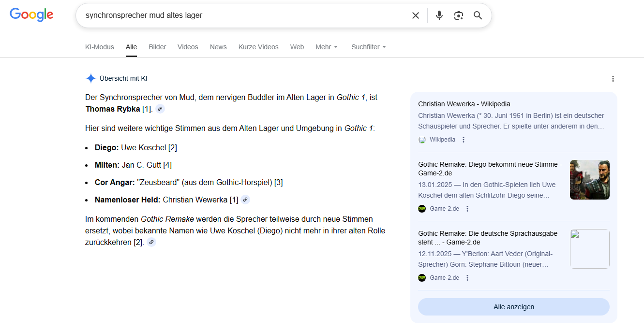The image size is (644, 330).
Task: Click the 'Übersicht mit KI' label
Action: pos(123,78)
